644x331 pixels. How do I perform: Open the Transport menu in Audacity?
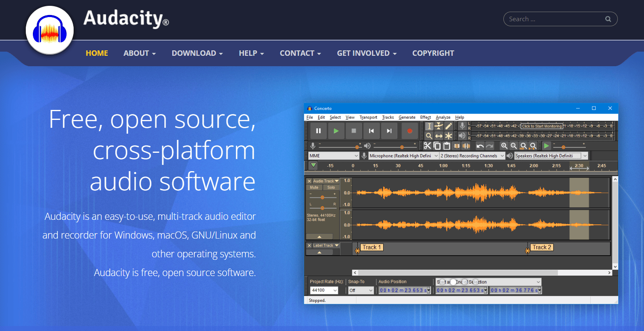(x=368, y=117)
